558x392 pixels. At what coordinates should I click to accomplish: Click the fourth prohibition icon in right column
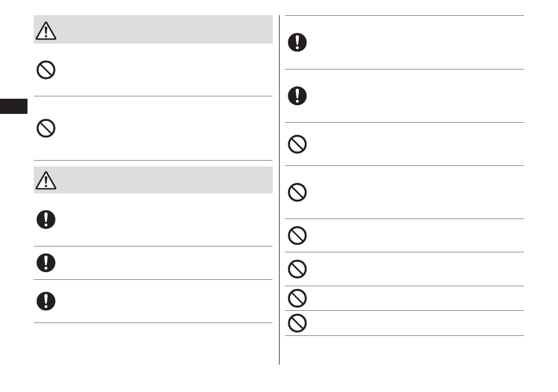(x=297, y=269)
